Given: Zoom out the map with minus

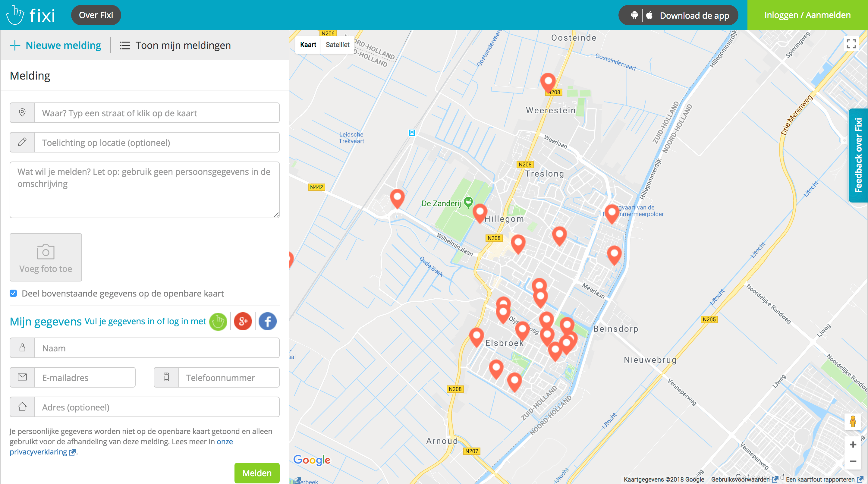Looking at the screenshot, I should pyautogui.click(x=853, y=461).
